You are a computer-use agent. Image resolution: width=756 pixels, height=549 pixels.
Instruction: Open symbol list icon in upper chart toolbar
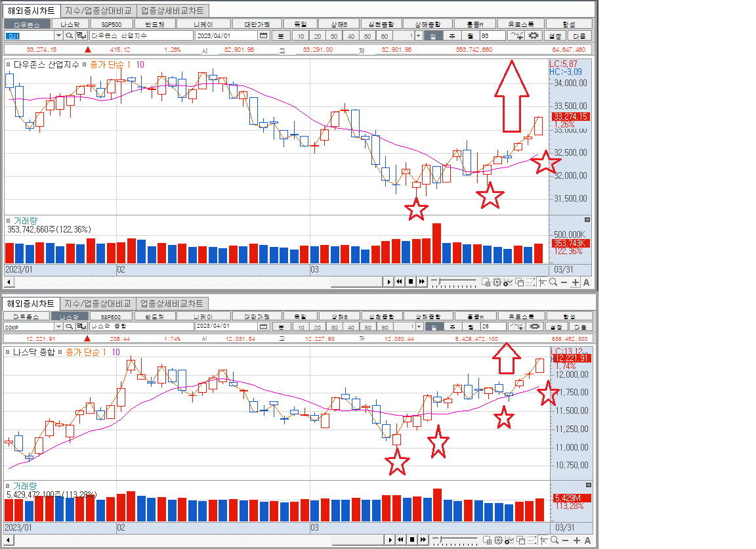tap(81, 35)
